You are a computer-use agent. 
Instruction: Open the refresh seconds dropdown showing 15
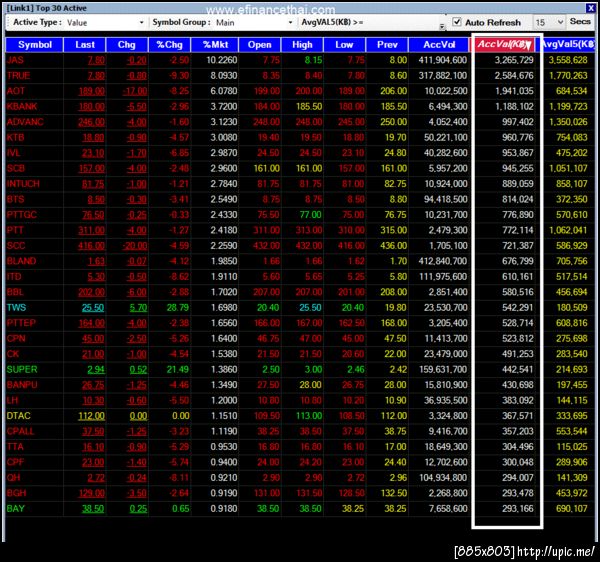coord(560,22)
